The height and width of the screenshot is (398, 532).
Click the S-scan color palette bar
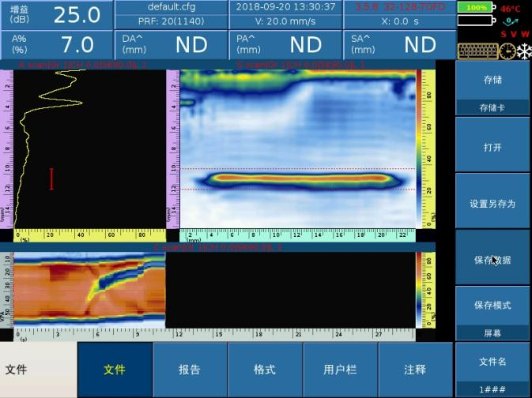pos(420,148)
